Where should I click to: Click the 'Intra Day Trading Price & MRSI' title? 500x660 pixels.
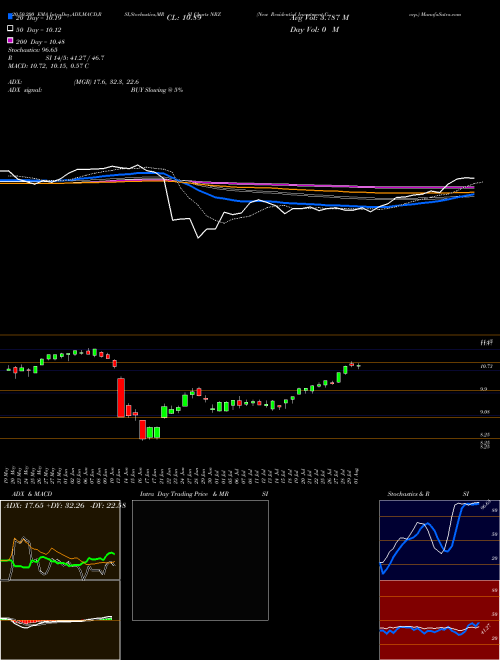(x=204, y=494)
